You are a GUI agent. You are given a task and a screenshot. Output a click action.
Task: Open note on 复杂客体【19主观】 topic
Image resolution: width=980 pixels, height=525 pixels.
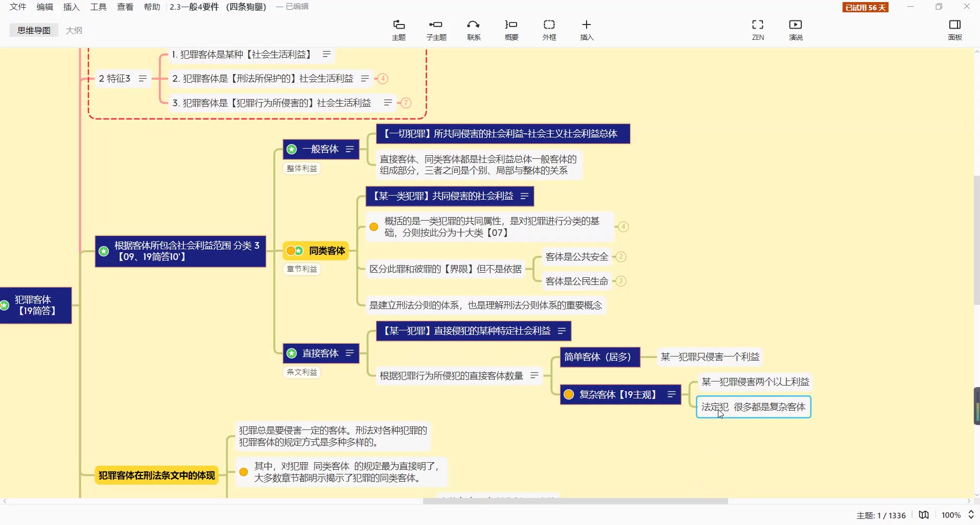pyautogui.click(x=671, y=394)
